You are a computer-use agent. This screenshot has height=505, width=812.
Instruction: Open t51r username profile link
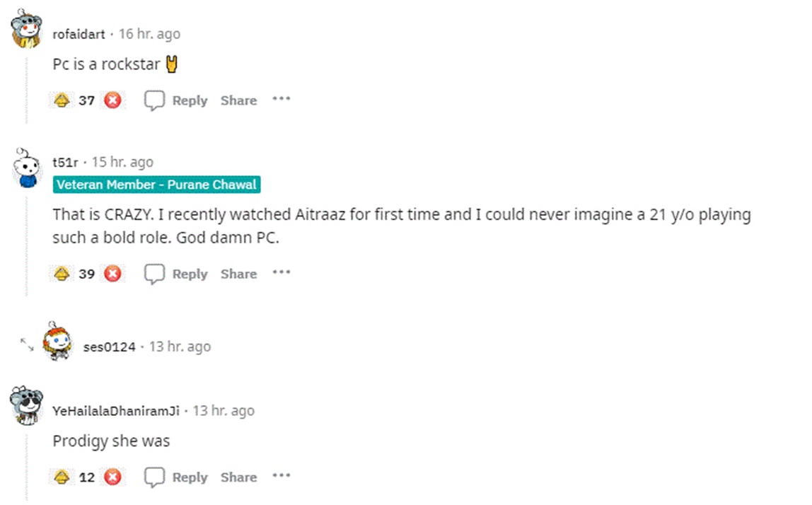(x=65, y=163)
